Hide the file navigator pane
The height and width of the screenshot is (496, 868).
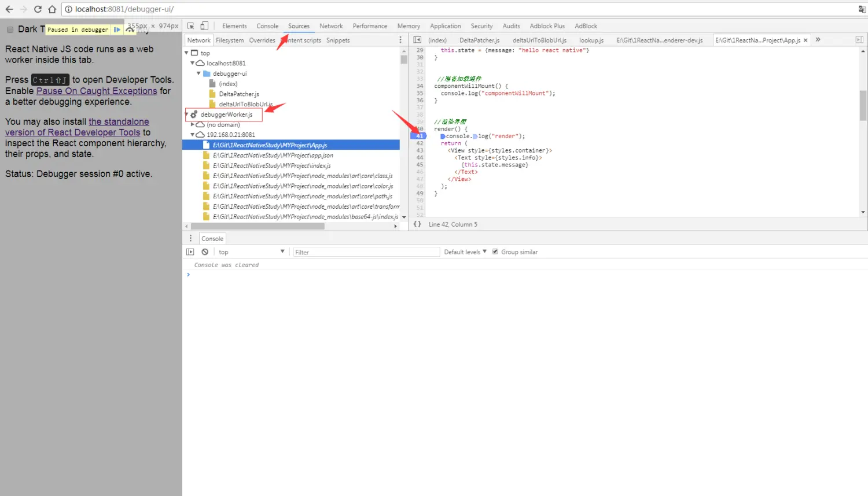[417, 40]
